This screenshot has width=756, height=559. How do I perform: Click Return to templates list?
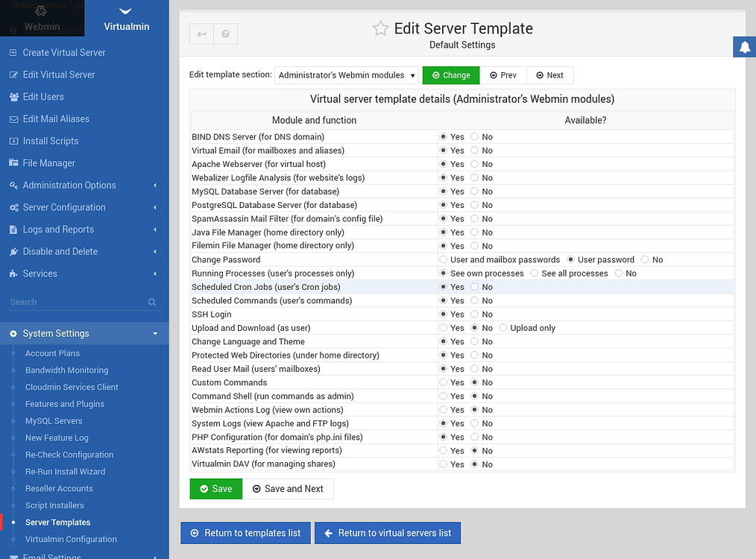coord(245,533)
